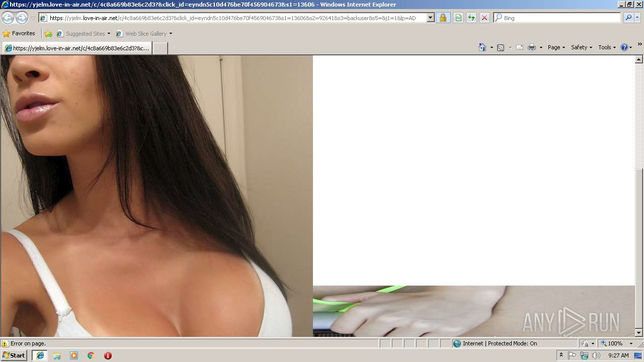Click the security lock icon
The image size is (644, 362).
pyautogui.click(x=443, y=18)
